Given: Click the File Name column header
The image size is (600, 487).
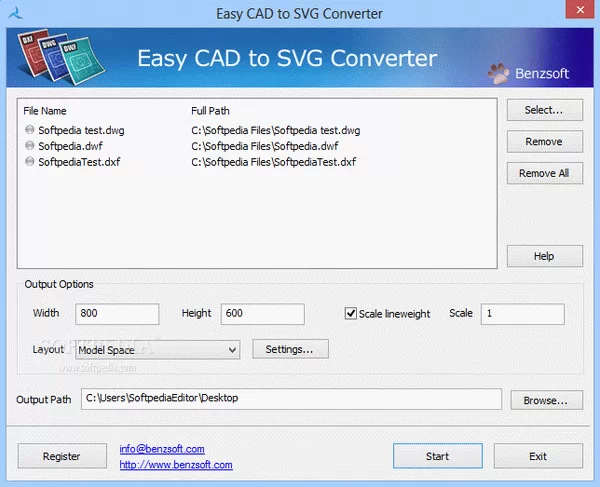Looking at the screenshot, I should (x=45, y=111).
